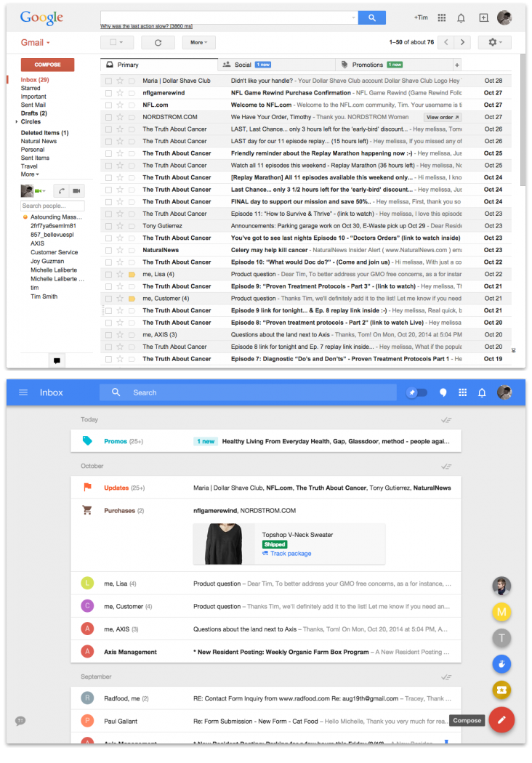The width and height of the screenshot is (532, 763).
Task: Expand the Gmail product switcher dropdown
Action: (33, 43)
